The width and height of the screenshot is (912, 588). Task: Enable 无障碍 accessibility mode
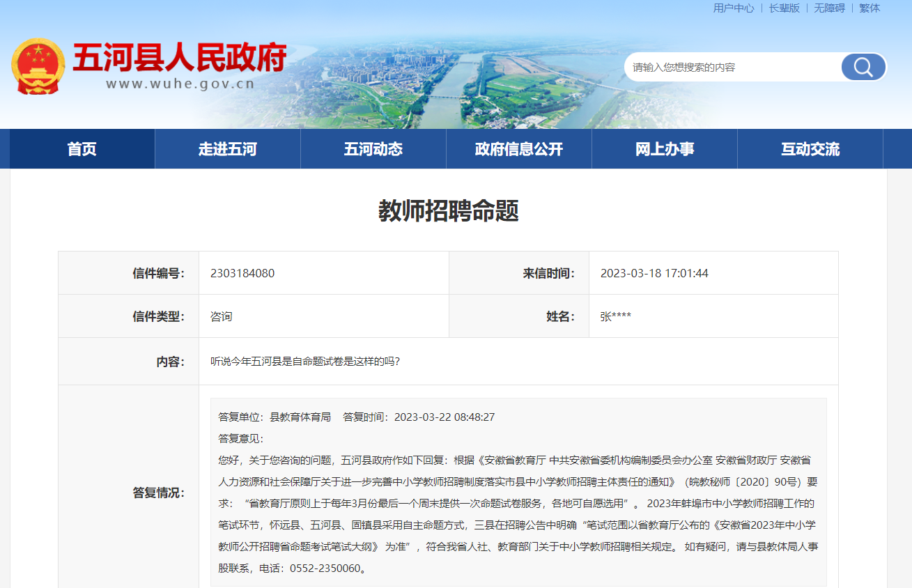[x=829, y=8]
